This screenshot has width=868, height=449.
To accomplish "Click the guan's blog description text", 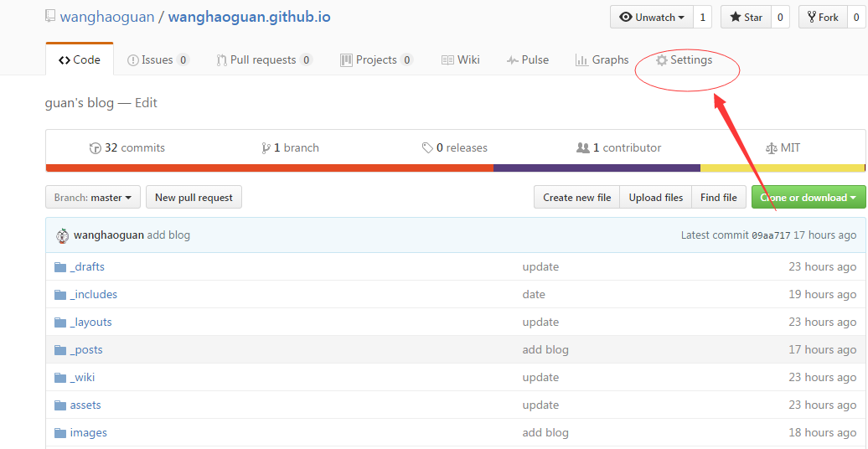I will coord(80,103).
